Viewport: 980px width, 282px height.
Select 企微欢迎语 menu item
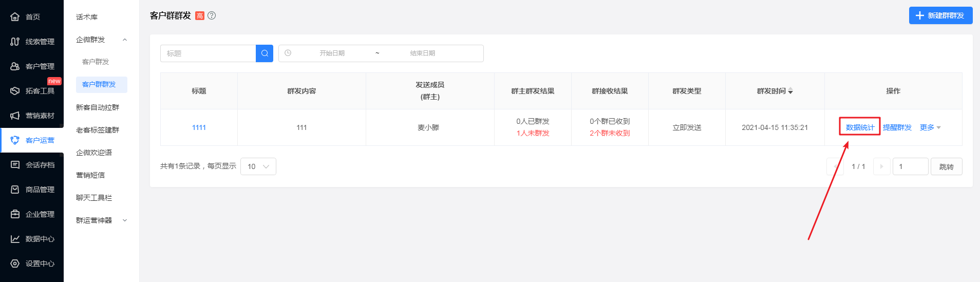[94, 153]
